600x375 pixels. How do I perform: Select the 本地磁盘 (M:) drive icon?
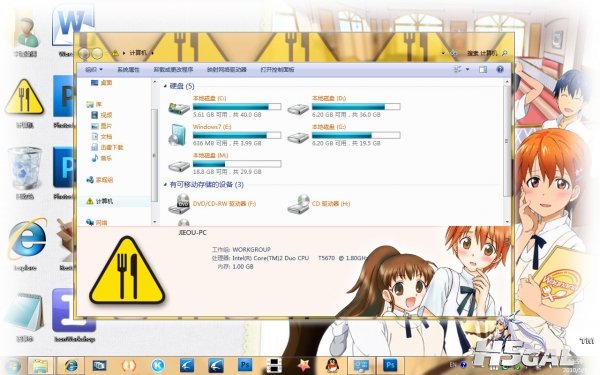[x=179, y=166]
